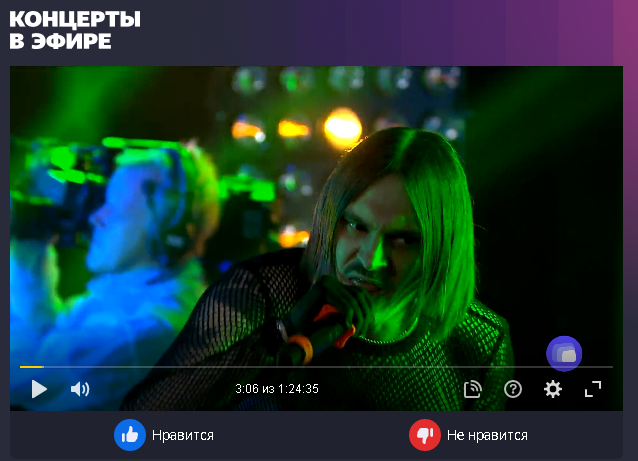
Task: Mute the video with the volume icon
Action: (x=80, y=389)
